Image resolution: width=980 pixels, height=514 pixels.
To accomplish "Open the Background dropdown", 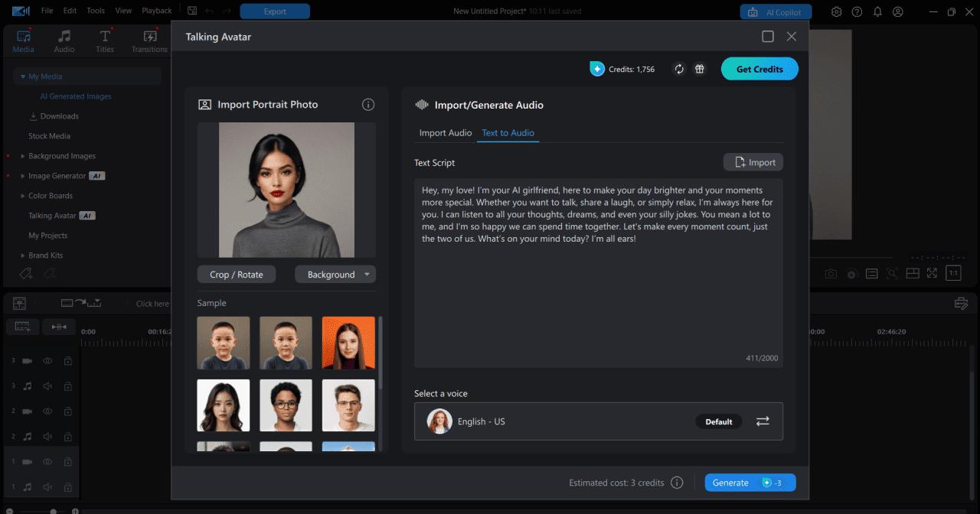I will coord(335,274).
